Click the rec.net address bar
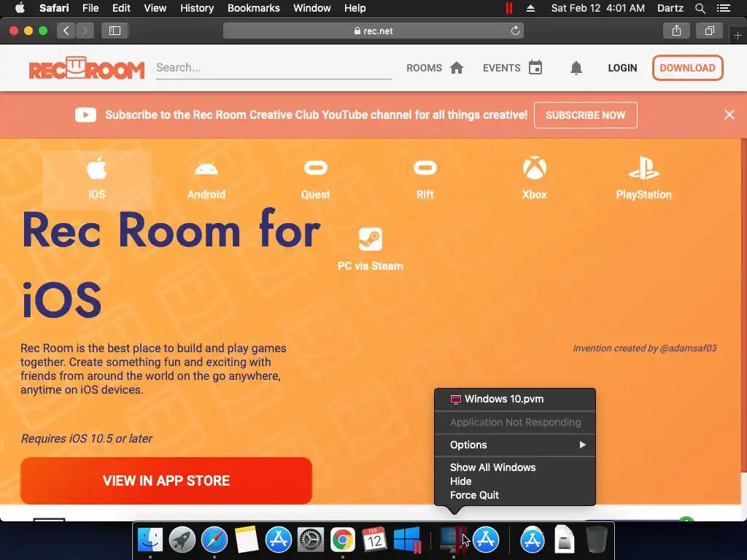 pos(373,31)
